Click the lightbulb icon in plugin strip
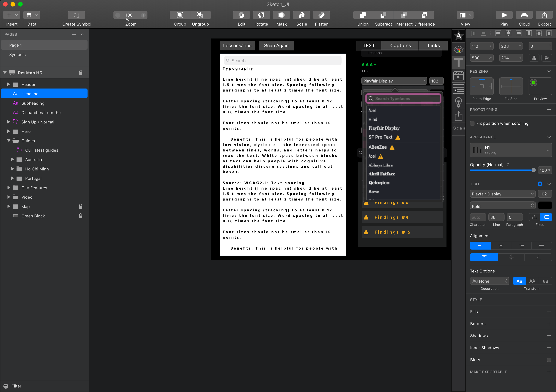 pos(458,102)
